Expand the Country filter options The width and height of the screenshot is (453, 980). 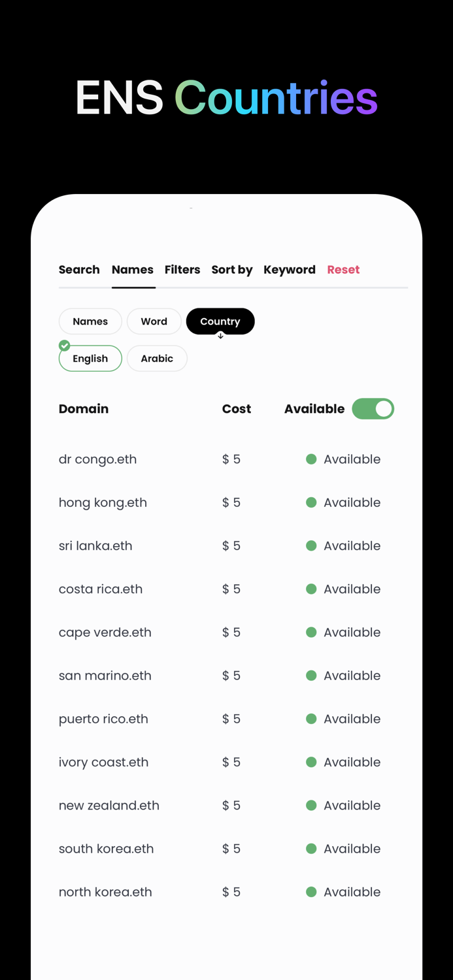point(220,321)
